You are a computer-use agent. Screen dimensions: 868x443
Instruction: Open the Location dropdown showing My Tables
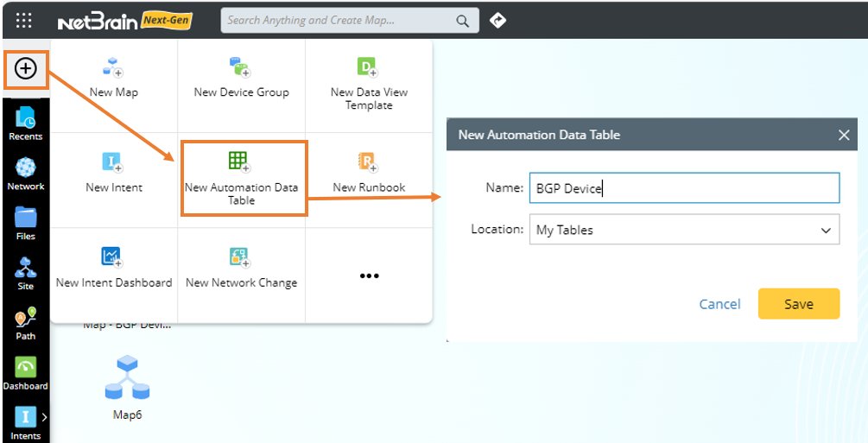pyautogui.click(x=683, y=230)
